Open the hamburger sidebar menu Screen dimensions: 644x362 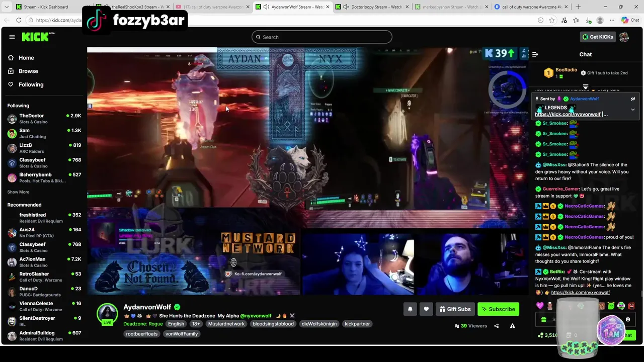click(12, 37)
